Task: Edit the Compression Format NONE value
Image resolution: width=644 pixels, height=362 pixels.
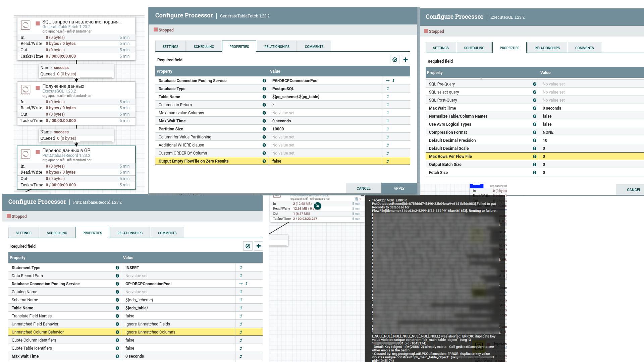Action: click(x=592, y=132)
